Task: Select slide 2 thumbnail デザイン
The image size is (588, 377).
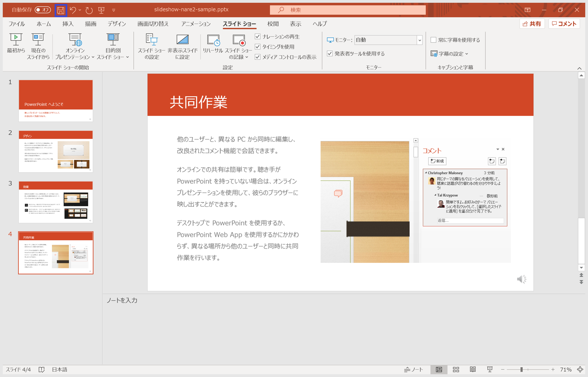Action: click(x=56, y=151)
